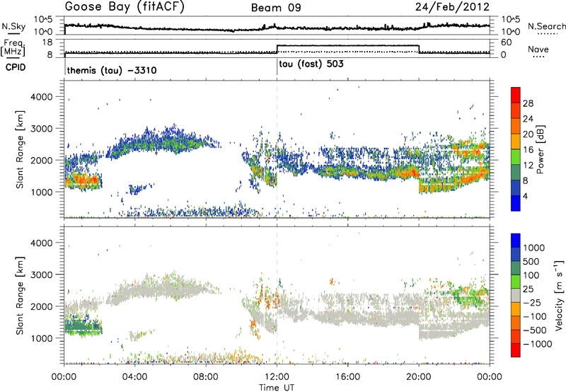The height and width of the screenshot is (392, 566).
Task: Pick the bright blue bottom power colorbar segment
Action: pos(516,203)
